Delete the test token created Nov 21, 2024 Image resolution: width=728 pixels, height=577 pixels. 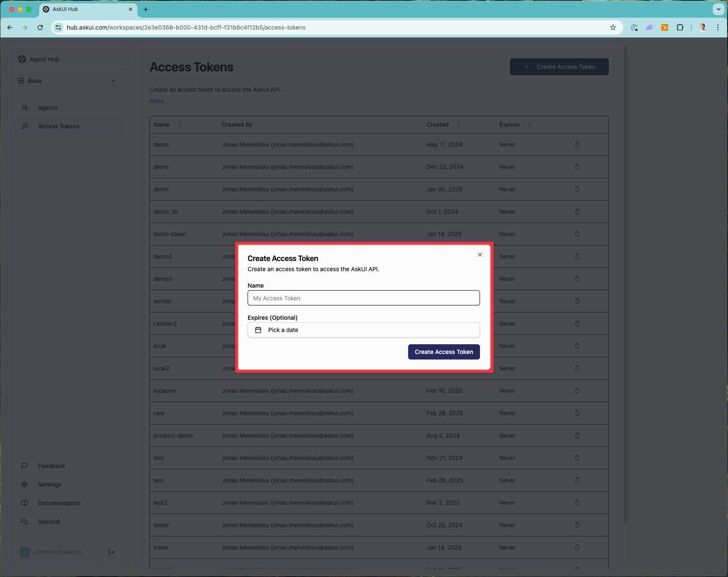pos(577,458)
